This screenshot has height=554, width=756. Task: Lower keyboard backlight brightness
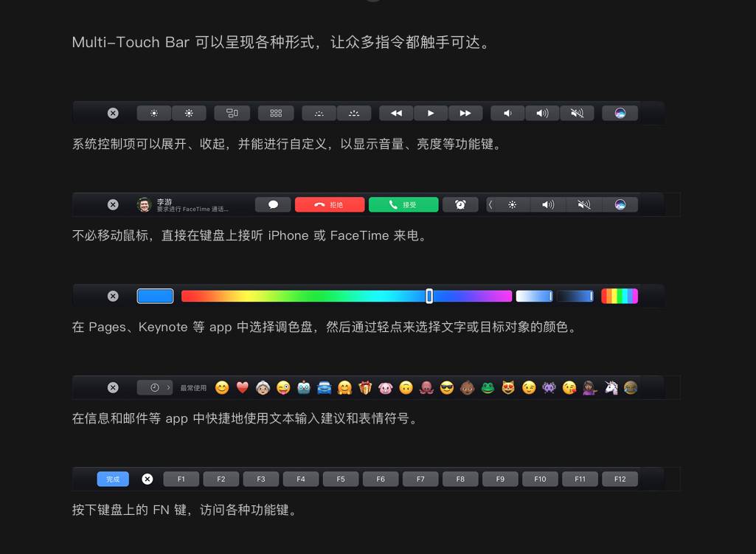[x=318, y=113]
